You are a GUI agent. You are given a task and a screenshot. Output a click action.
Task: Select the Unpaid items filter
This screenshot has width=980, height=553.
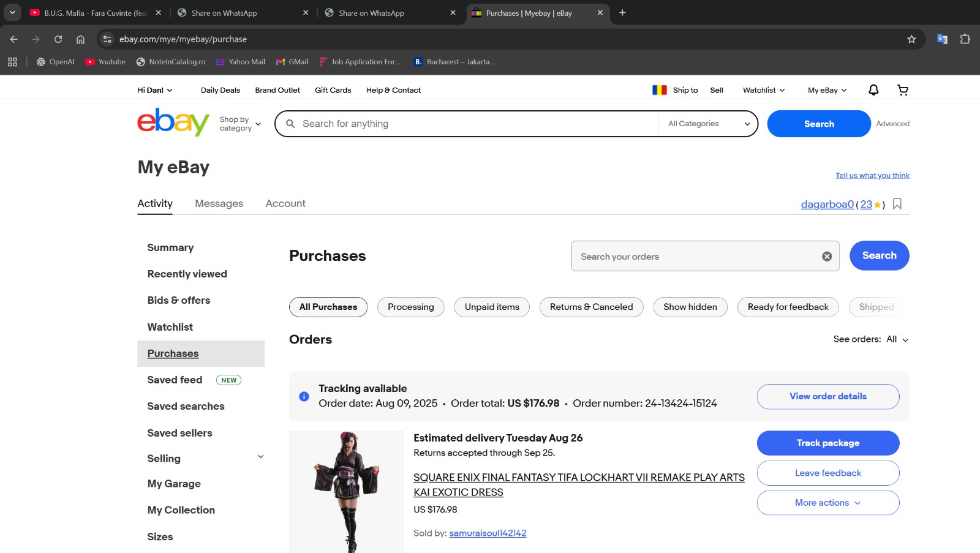point(492,307)
